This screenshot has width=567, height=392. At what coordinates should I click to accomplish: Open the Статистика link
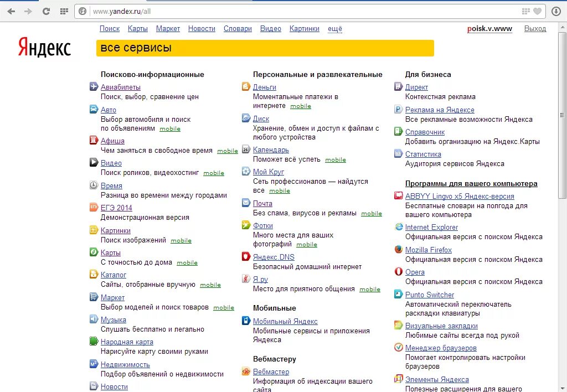423,154
